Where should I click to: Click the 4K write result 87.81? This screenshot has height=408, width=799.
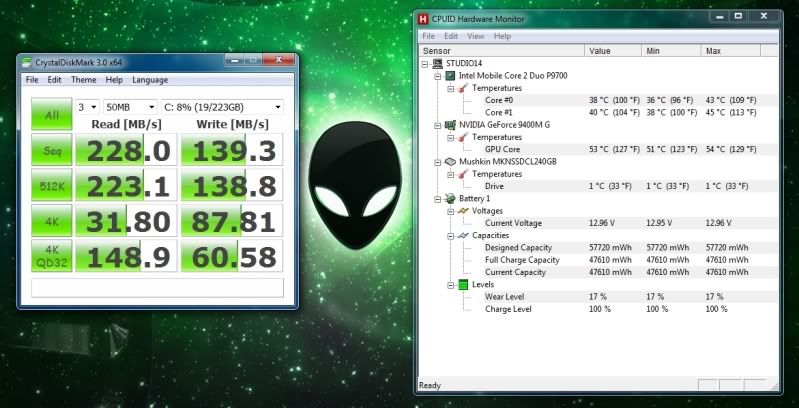(232, 221)
